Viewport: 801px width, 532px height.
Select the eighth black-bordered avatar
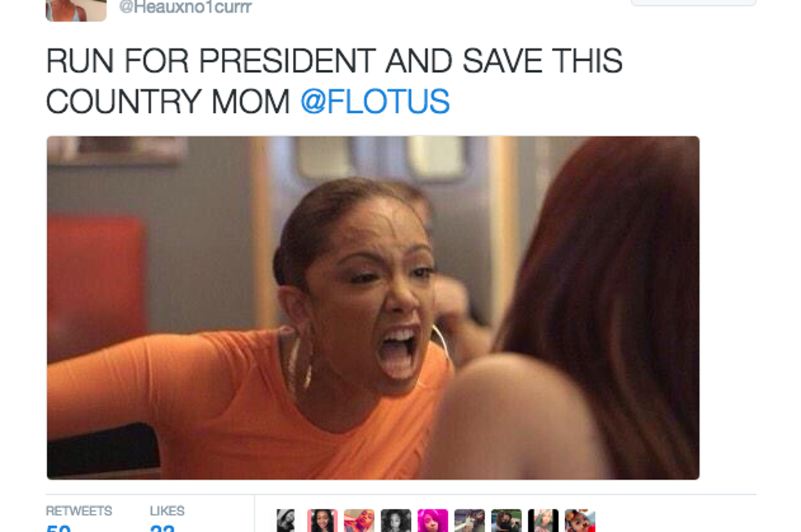point(543,520)
